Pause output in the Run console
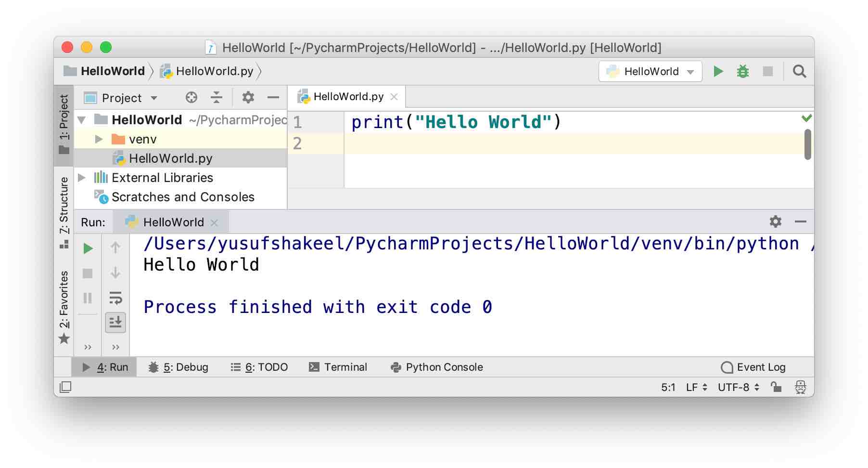The height and width of the screenshot is (468, 868). tap(88, 299)
